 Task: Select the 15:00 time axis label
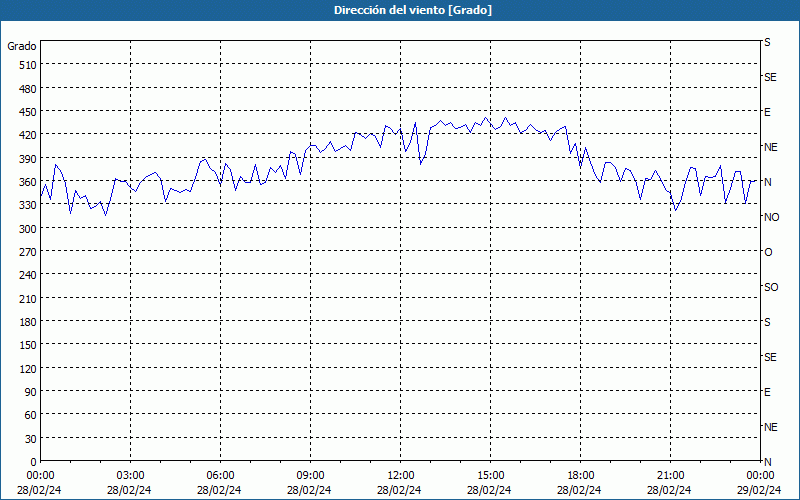point(490,476)
